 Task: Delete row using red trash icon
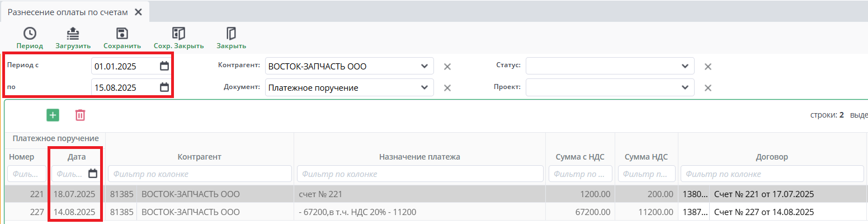tap(81, 115)
